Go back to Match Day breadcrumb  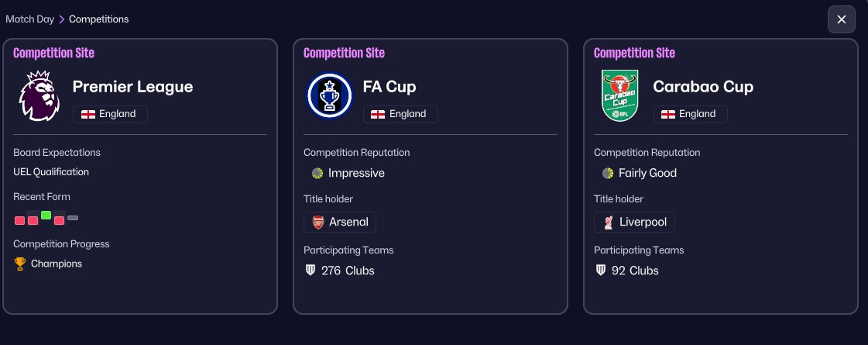pyautogui.click(x=29, y=19)
